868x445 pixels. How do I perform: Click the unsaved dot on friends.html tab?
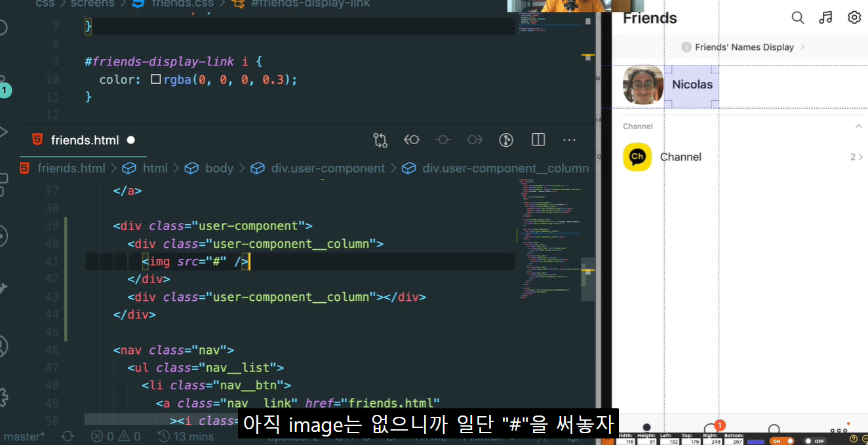click(x=130, y=140)
